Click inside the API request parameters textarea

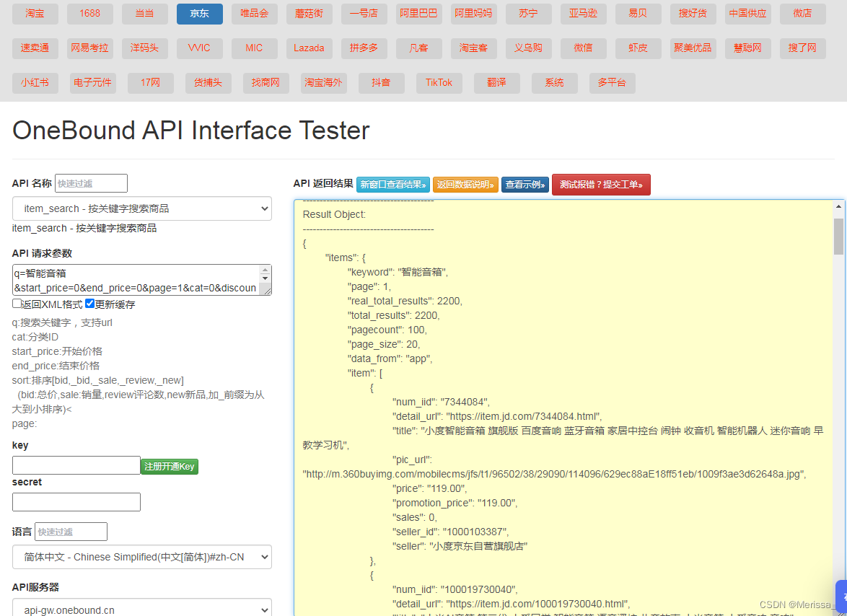click(136, 280)
